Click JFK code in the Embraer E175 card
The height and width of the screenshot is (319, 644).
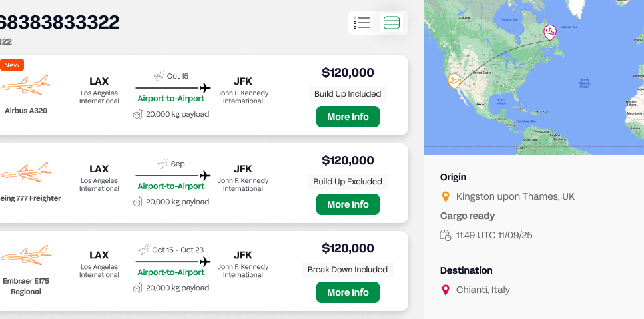242,255
